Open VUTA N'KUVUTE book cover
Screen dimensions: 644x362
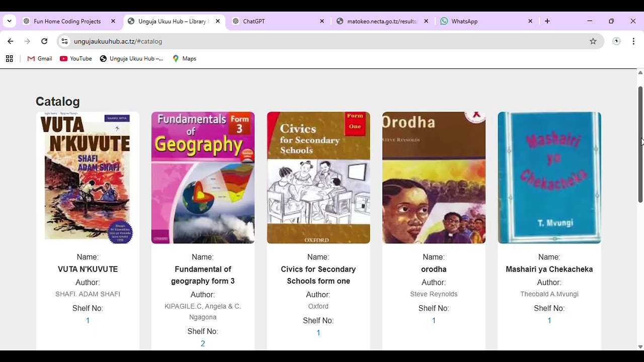pyautogui.click(x=88, y=178)
